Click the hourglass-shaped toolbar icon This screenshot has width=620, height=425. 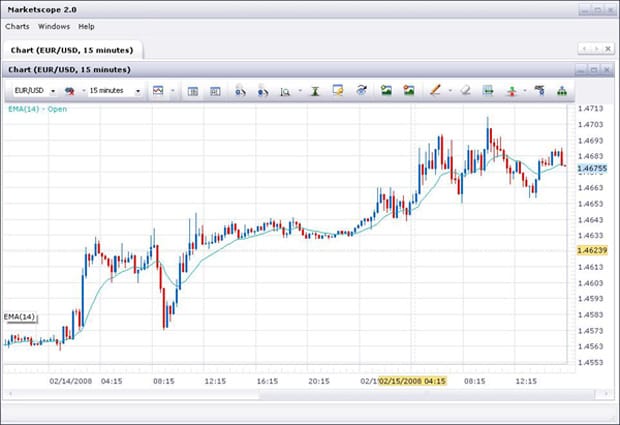[314, 90]
